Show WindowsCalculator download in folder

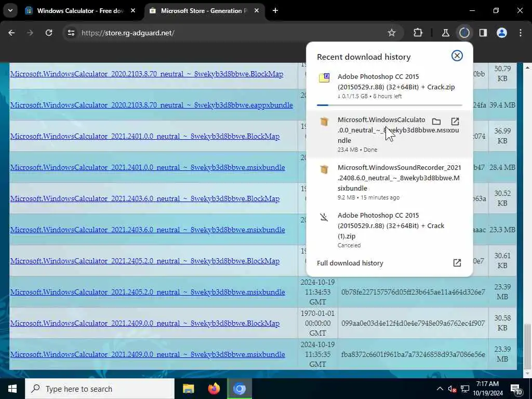[436, 122]
